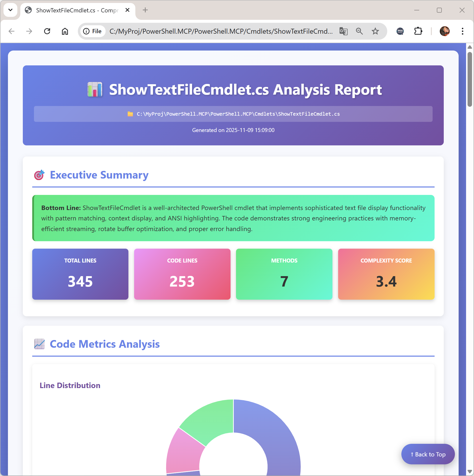Open the profile avatar menu
Image resolution: width=474 pixels, height=476 pixels.
pos(444,31)
